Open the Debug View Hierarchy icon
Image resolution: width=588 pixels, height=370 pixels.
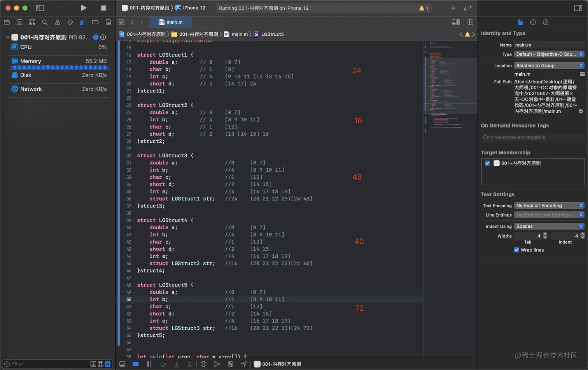tap(203, 364)
